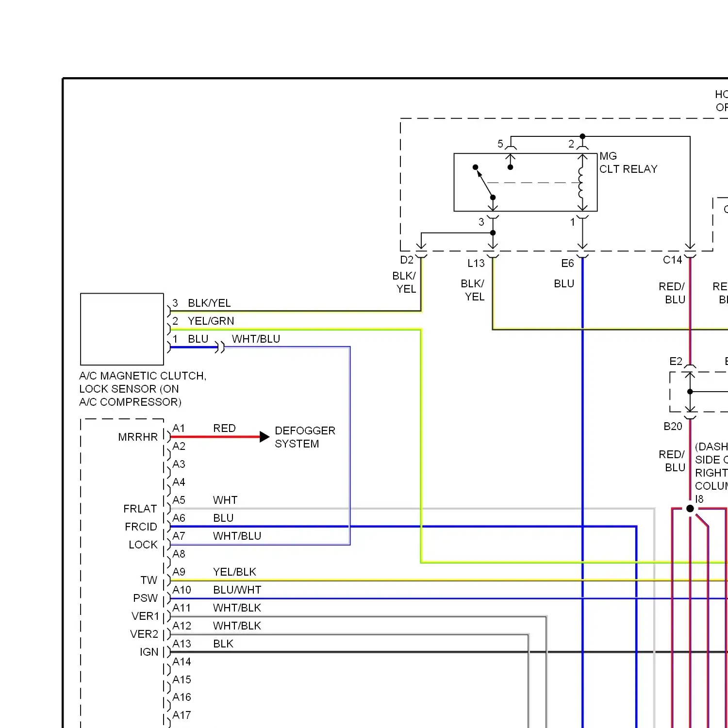Click connector label B20
The image size is (728, 728).
tap(673, 426)
